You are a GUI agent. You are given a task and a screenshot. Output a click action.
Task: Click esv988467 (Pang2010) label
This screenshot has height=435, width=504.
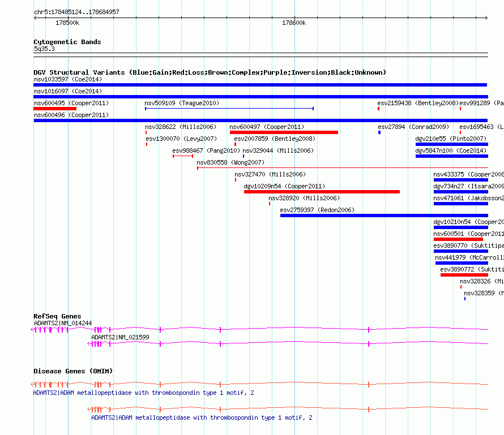point(206,150)
